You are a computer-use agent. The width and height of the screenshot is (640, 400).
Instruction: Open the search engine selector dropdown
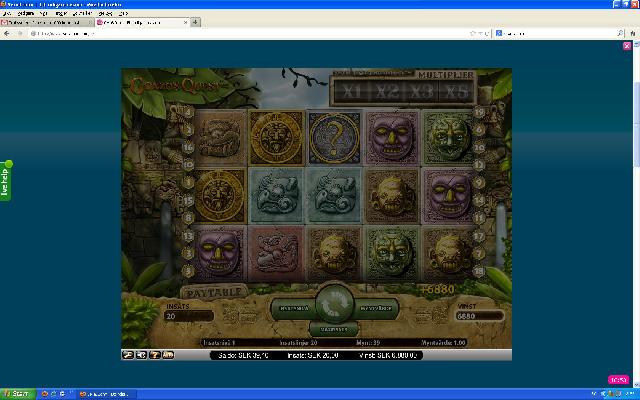[499, 33]
